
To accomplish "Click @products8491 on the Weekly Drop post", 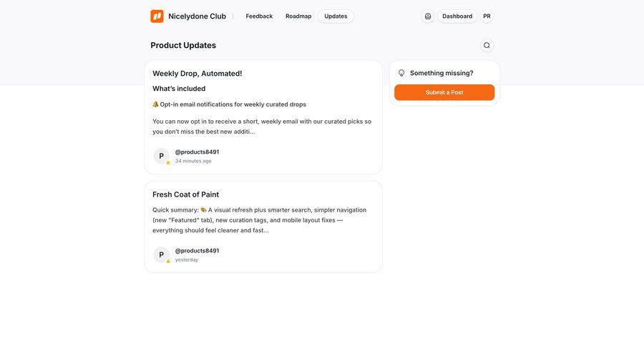I will (197, 152).
